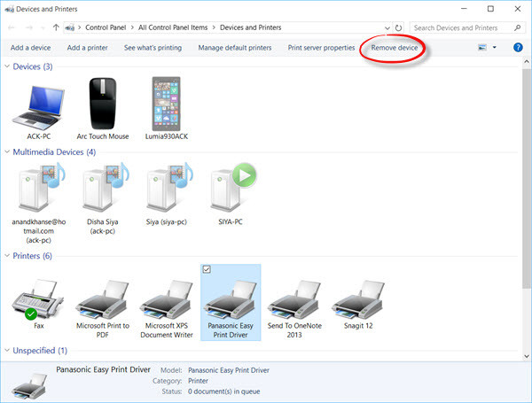Click Devices and Printers breadcrumb
The image size is (532, 403).
click(250, 27)
